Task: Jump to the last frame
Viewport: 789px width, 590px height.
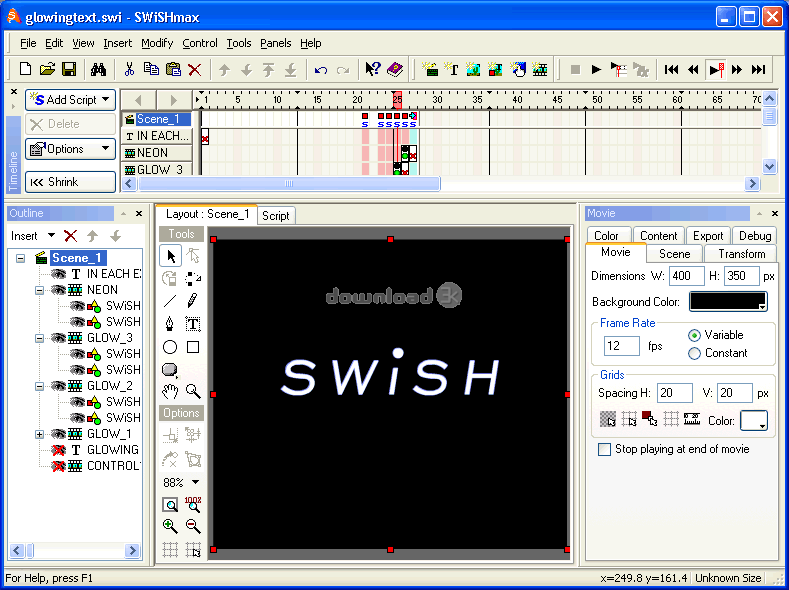Action: 758,69
